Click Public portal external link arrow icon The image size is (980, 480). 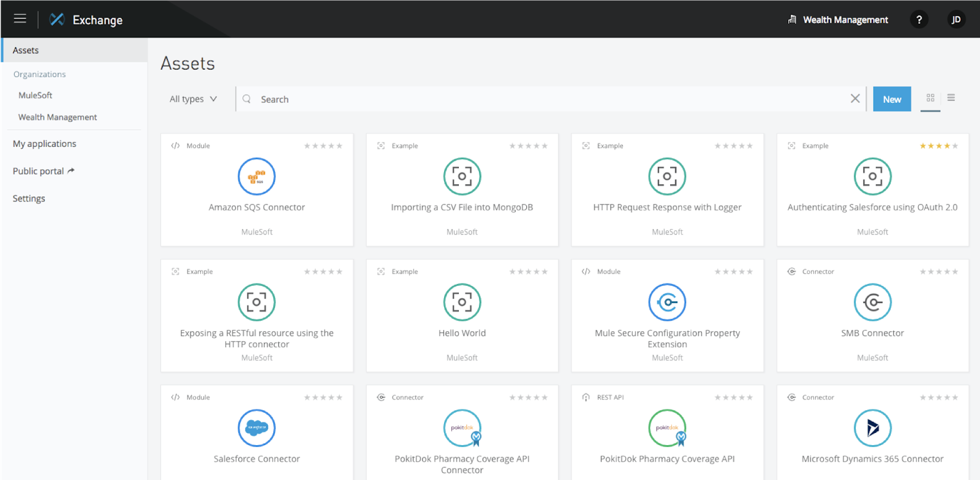(71, 171)
